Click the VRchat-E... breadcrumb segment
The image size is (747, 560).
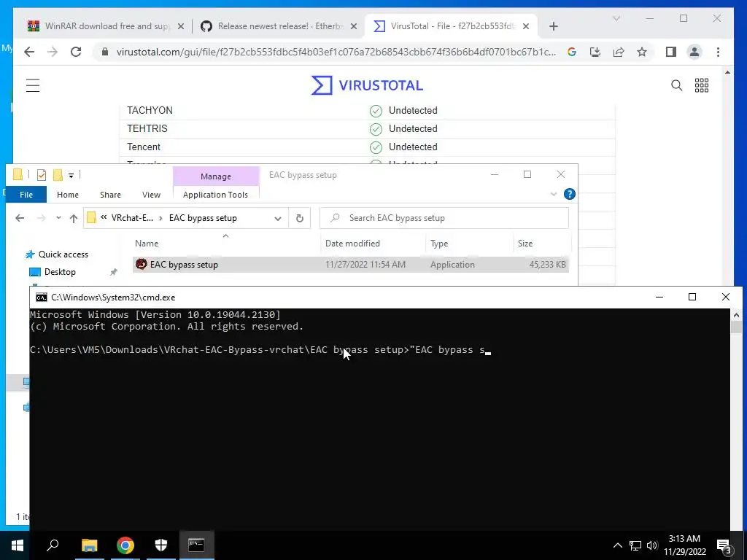pos(132,217)
